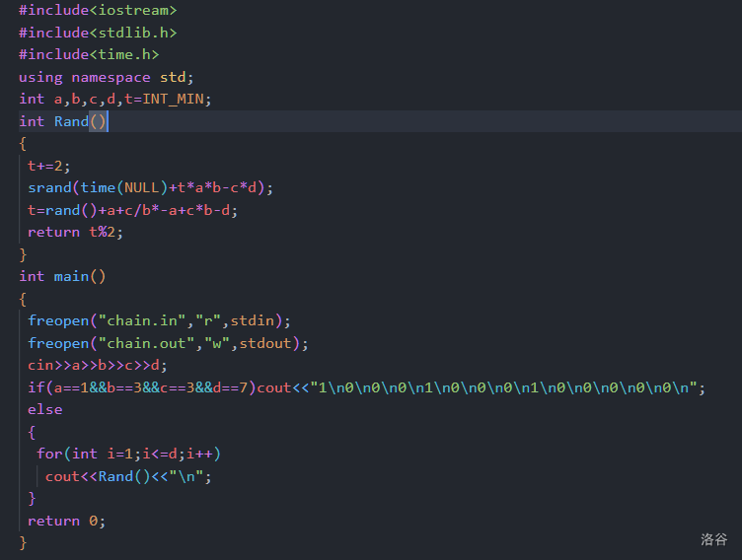
Task: Click the 'else' keyword
Action: tap(45, 409)
